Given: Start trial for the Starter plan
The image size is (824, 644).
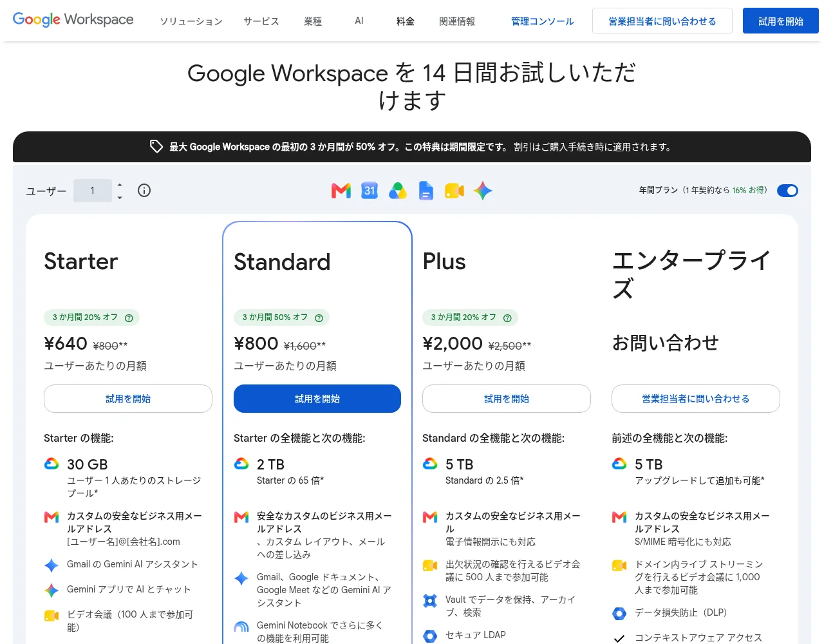Looking at the screenshot, I should [128, 399].
